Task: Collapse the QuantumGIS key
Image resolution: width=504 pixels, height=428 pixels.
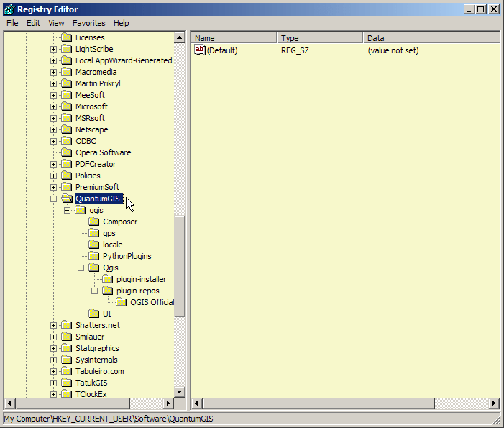Action: [x=53, y=199]
